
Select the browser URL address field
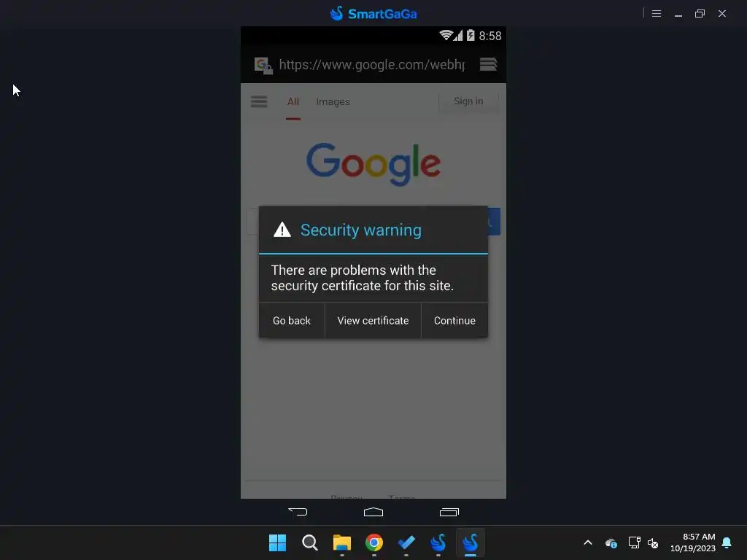pos(371,64)
